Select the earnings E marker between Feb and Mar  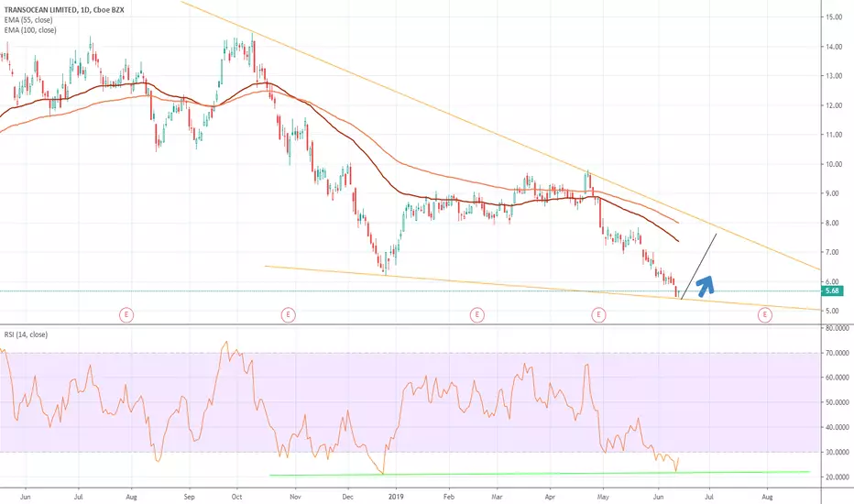477,314
